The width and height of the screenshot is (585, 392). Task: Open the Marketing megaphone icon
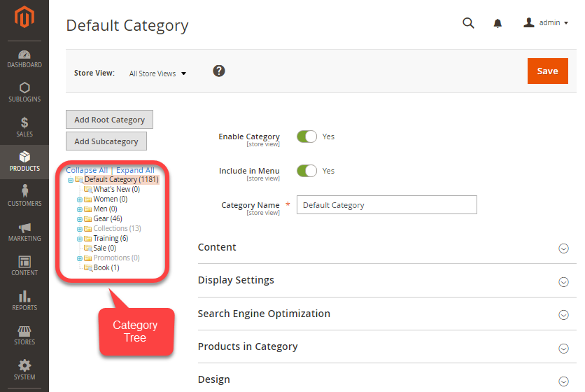click(x=24, y=227)
